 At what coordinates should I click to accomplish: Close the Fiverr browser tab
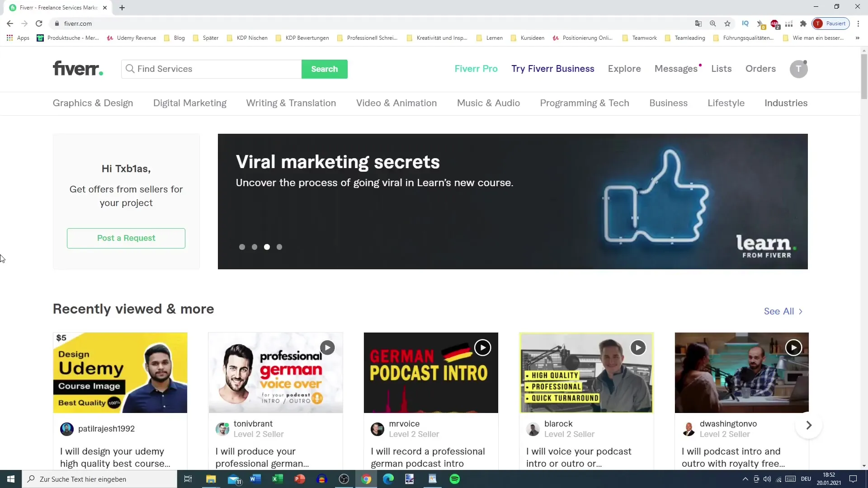tap(105, 8)
